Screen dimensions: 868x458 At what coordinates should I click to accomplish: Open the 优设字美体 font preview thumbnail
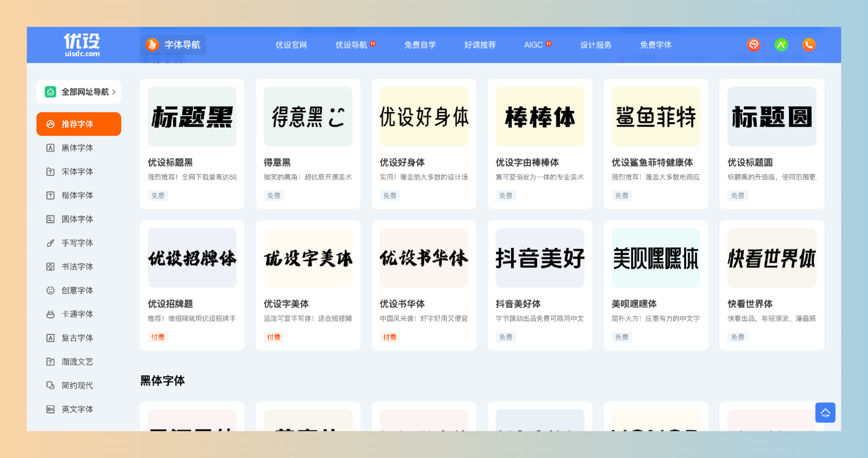click(x=308, y=258)
